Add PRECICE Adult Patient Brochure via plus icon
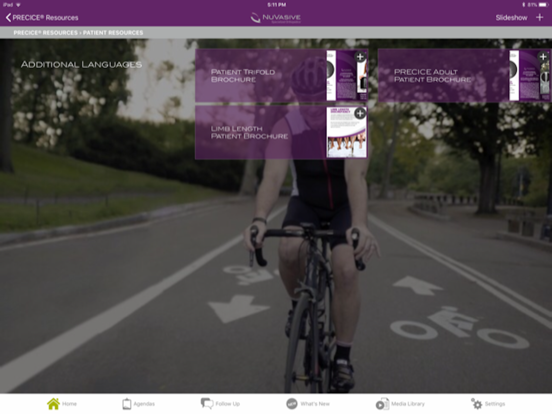This screenshot has width=552, height=414. [x=543, y=57]
